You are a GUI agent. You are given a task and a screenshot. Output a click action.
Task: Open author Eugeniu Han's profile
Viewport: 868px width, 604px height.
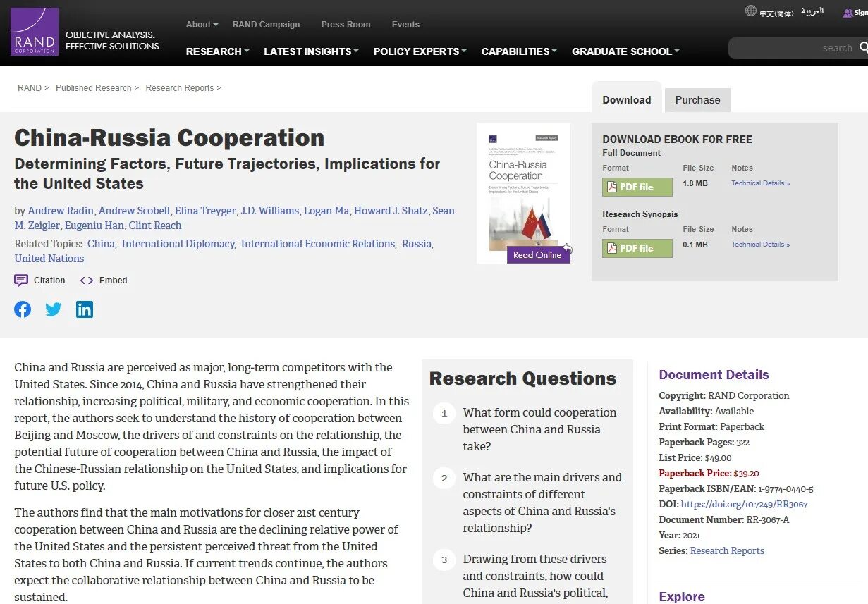coord(94,226)
